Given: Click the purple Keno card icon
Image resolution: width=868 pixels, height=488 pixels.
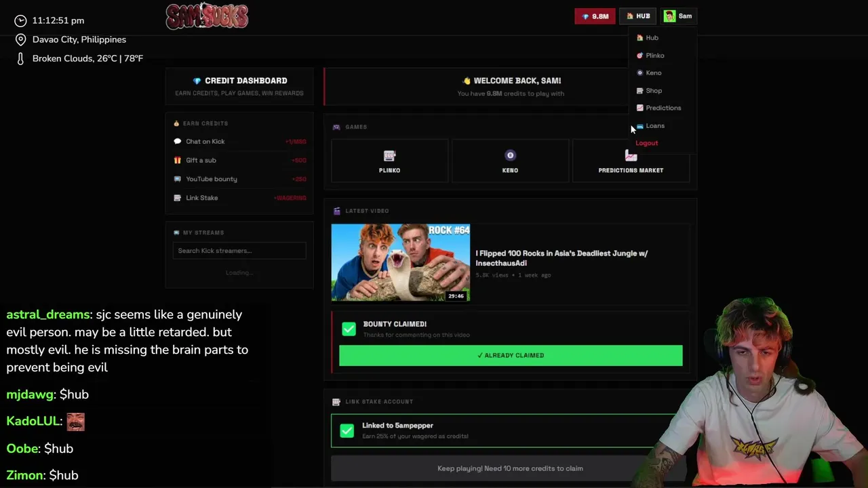Looking at the screenshot, I should 510,155.
